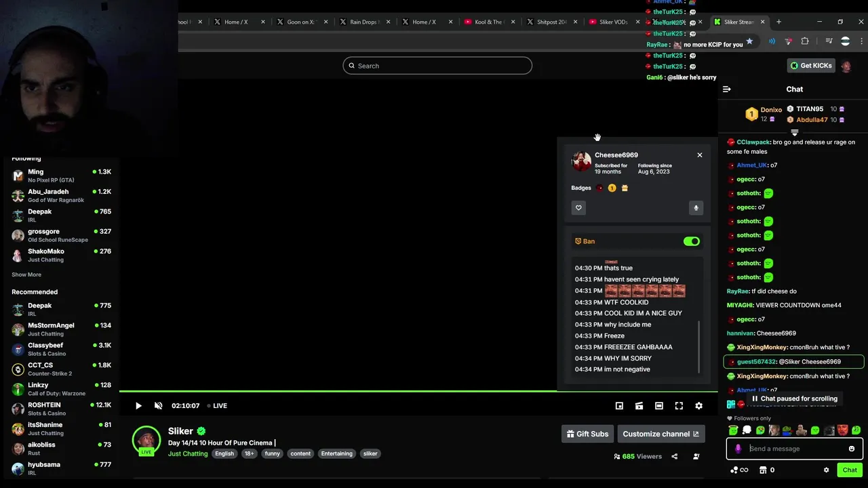868x488 pixels.
Task: Open grossgore channel in sidebar
Action: [61, 235]
